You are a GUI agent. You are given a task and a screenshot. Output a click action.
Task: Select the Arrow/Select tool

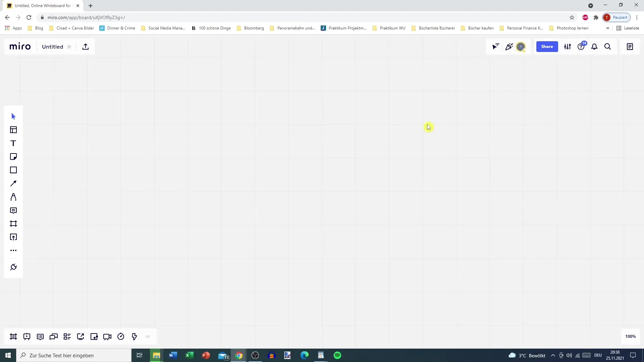[13, 116]
